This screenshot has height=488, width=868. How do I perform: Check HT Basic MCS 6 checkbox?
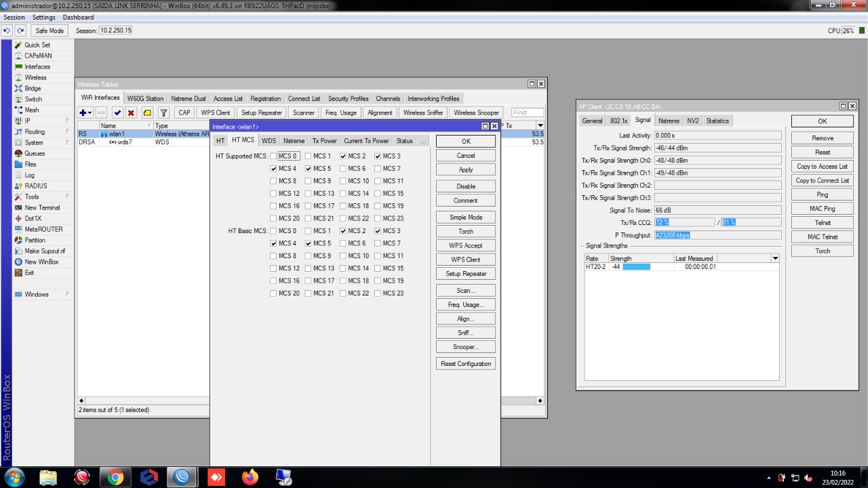[343, 243]
